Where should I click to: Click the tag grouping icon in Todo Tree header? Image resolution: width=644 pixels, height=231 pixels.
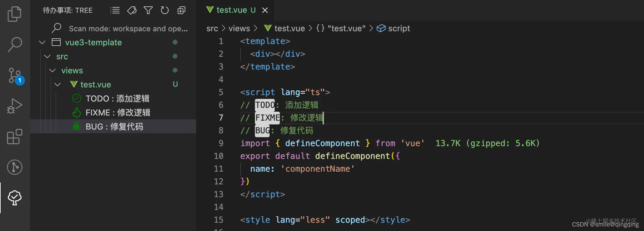pyautogui.click(x=132, y=11)
